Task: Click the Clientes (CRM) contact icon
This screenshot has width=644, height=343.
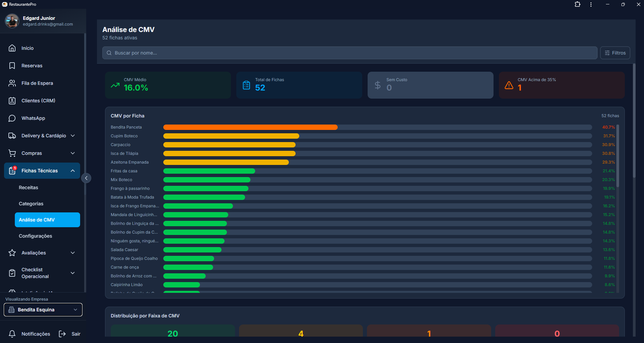Action: point(12,101)
